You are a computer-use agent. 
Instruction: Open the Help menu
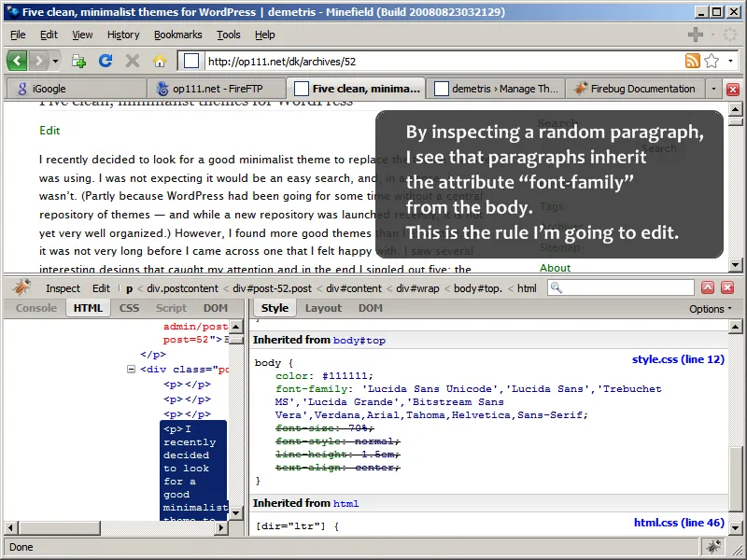coord(265,35)
